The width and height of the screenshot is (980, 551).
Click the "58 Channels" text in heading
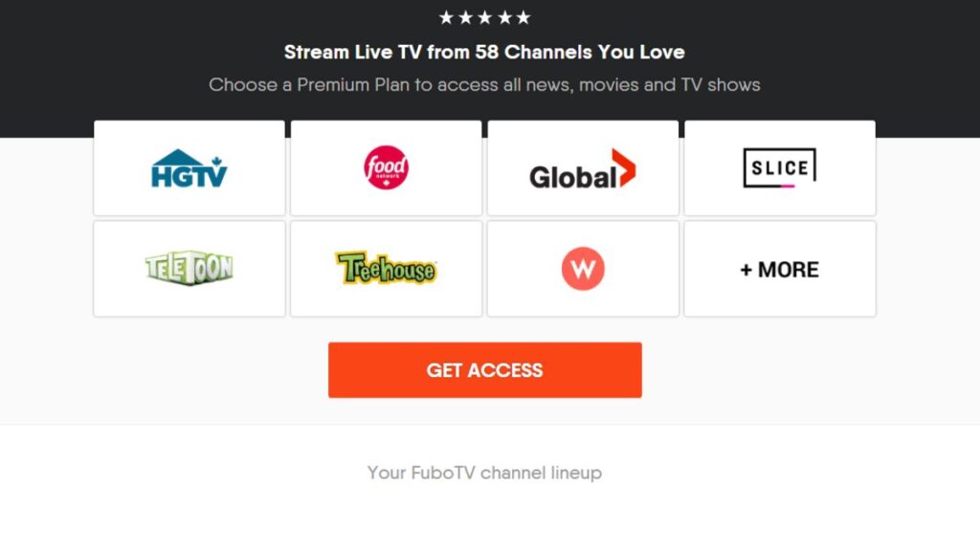coord(533,52)
